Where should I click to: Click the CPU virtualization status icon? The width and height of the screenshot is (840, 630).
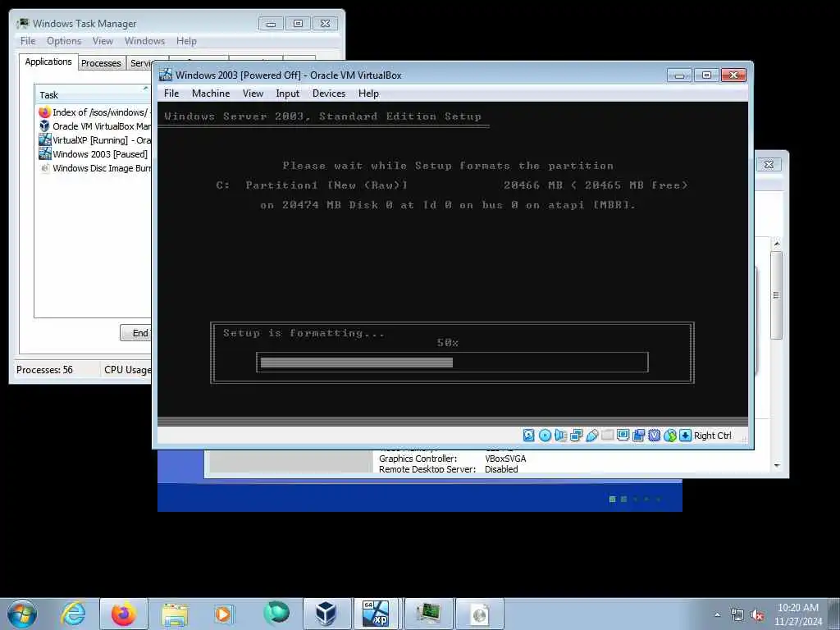[654, 436]
